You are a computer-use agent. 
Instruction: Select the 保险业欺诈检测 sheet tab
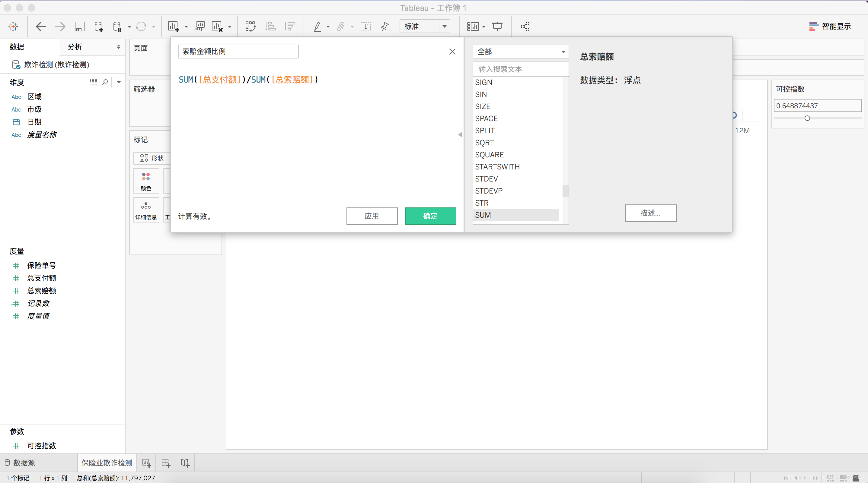[x=107, y=463]
